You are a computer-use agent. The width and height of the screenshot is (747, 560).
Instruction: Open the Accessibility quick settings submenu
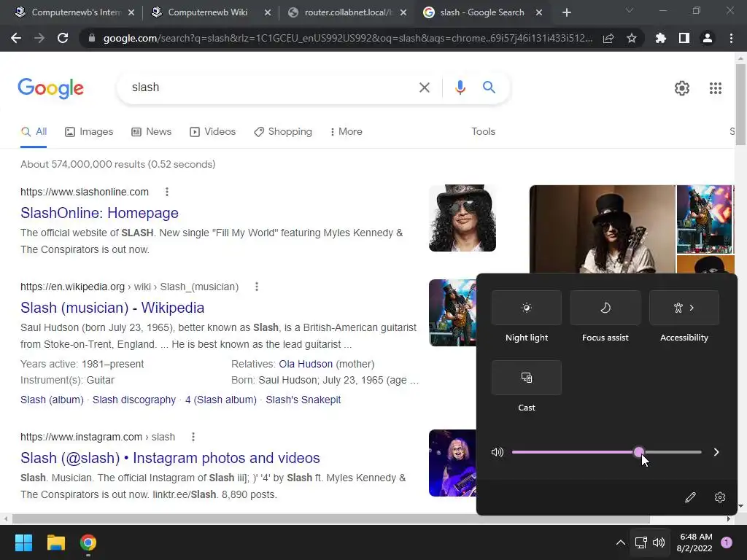click(x=684, y=308)
